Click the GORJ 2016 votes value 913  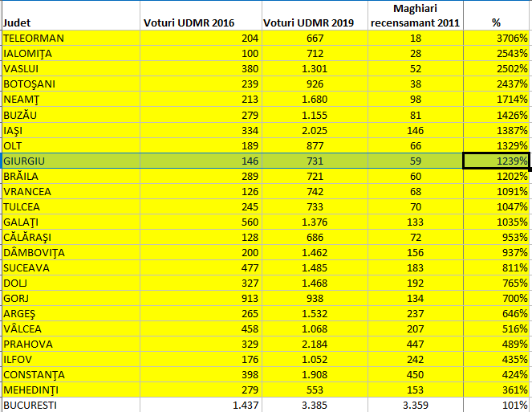201,298
